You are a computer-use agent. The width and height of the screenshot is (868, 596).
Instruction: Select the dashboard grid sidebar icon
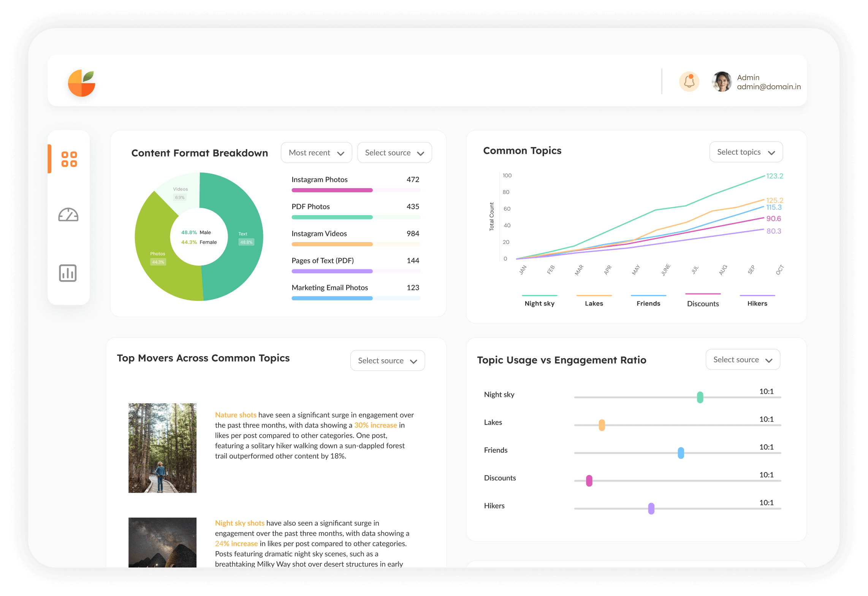click(69, 159)
